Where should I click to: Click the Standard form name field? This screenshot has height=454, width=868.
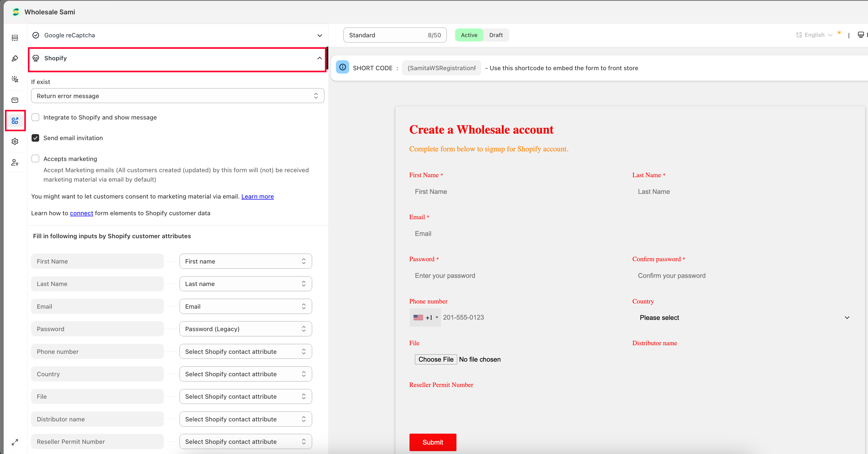click(384, 35)
